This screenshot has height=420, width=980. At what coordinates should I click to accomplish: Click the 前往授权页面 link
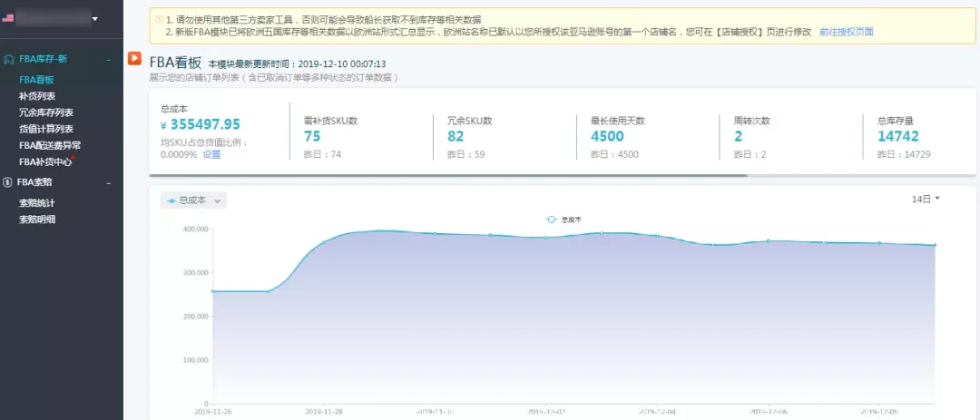847,32
